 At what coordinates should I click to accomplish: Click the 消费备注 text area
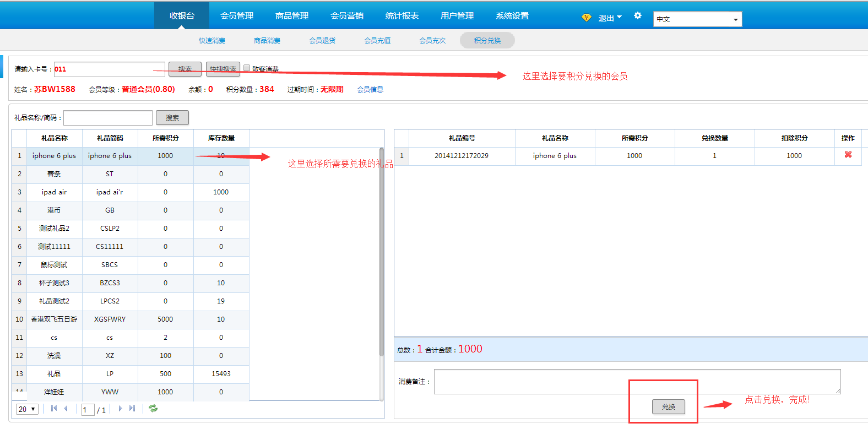tap(637, 381)
